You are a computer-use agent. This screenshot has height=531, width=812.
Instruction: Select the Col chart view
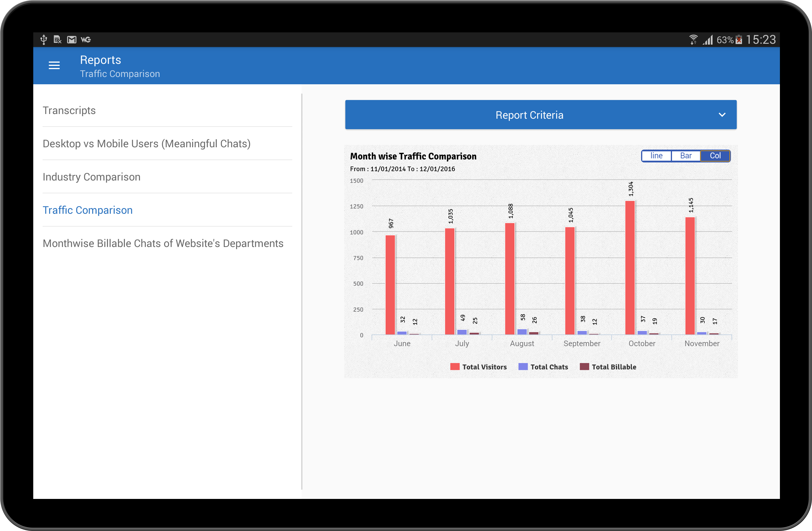[715, 156]
